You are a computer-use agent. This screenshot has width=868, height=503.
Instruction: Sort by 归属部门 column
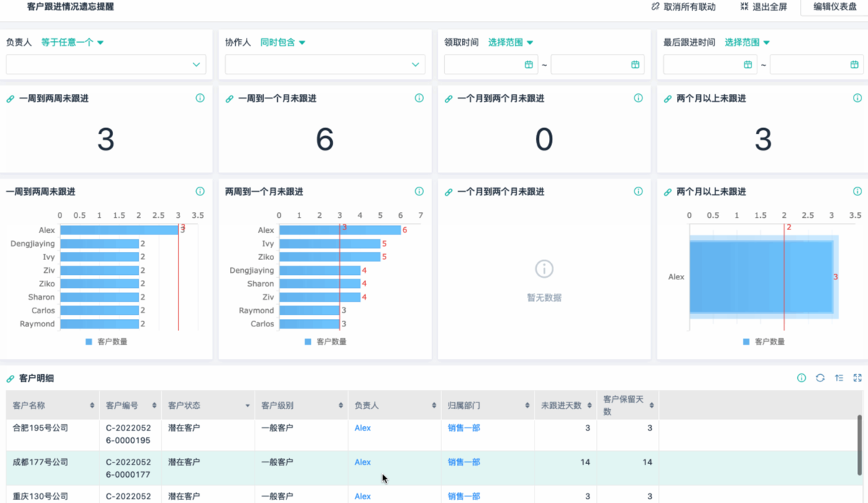pyautogui.click(x=527, y=405)
